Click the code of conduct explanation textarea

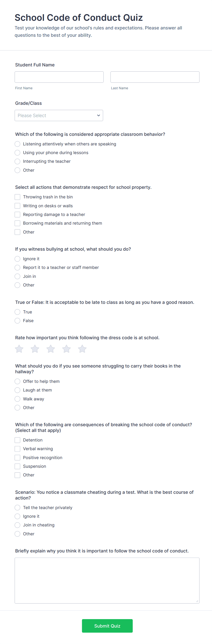click(x=107, y=581)
